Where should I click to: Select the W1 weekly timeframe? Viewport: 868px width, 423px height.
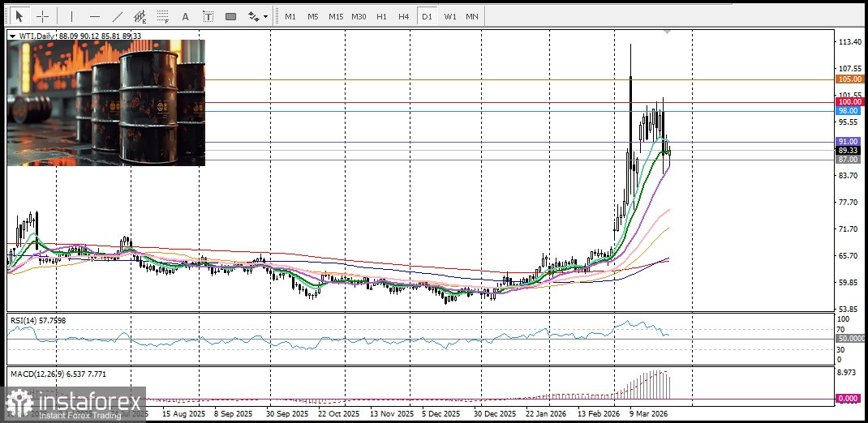pos(449,16)
